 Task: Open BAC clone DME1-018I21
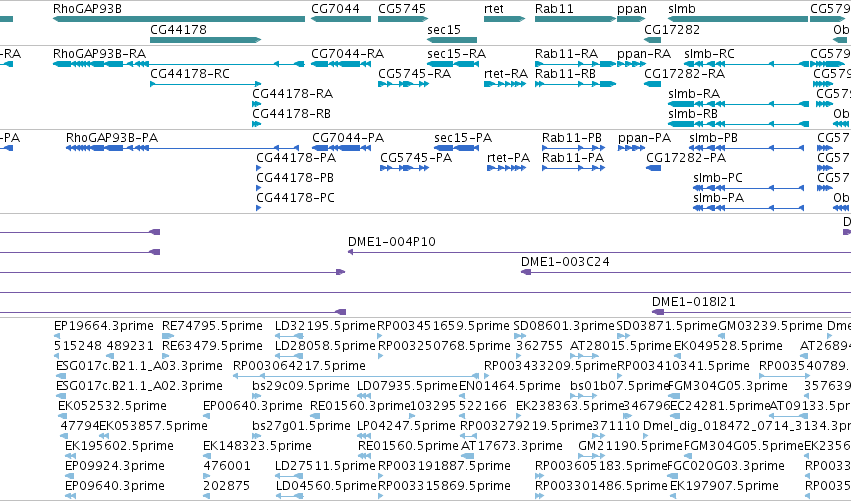[694, 302]
